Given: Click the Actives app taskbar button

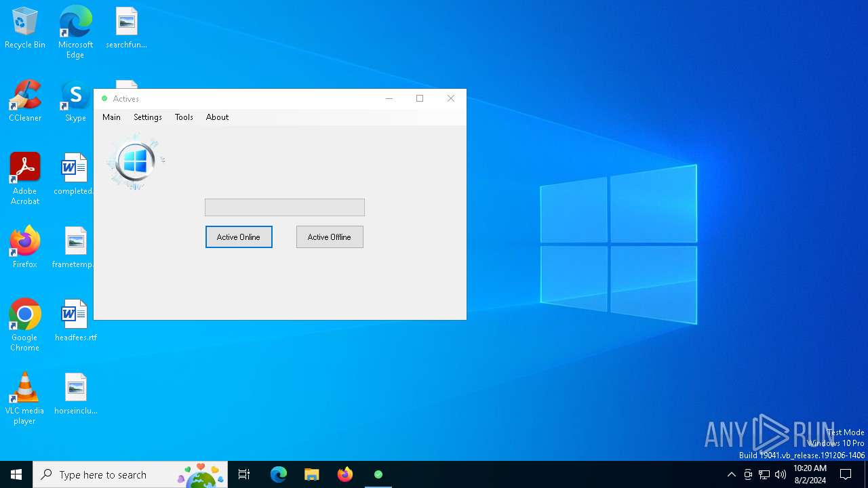Looking at the screenshot, I should tap(378, 474).
